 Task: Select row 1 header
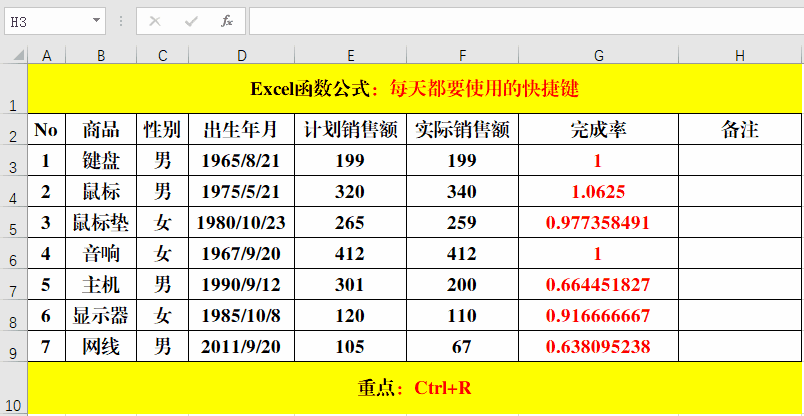[14, 88]
